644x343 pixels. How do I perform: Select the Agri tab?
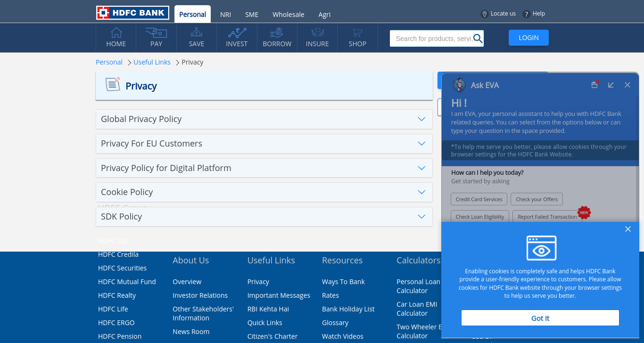[x=324, y=15]
